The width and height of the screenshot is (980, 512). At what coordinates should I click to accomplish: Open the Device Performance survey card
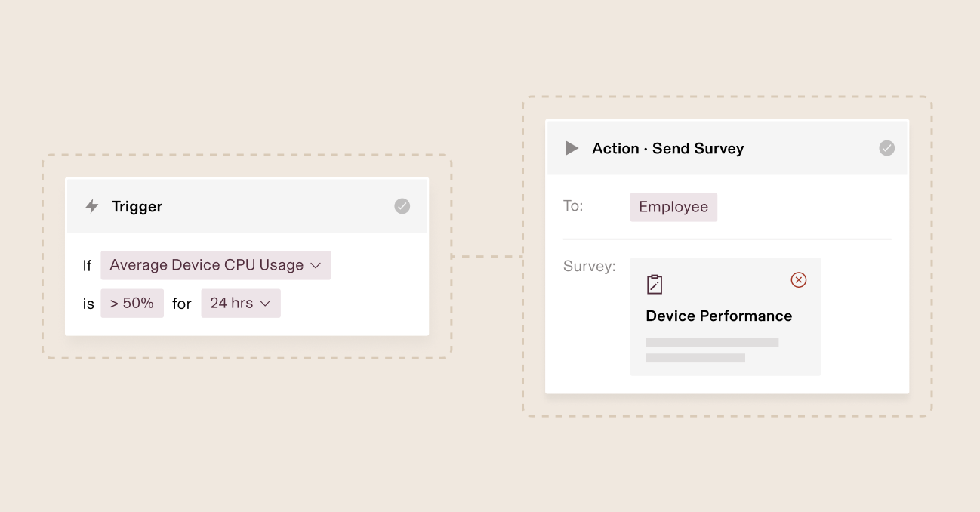pos(725,332)
